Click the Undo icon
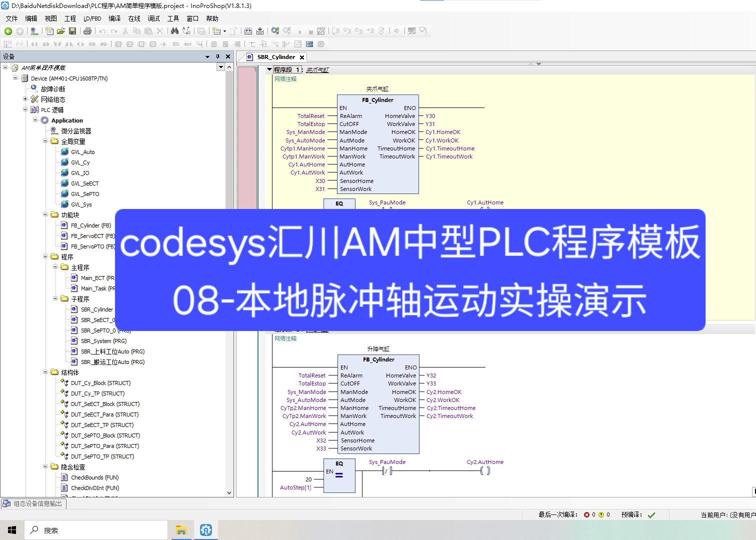This screenshot has height=540, width=756. point(101,30)
